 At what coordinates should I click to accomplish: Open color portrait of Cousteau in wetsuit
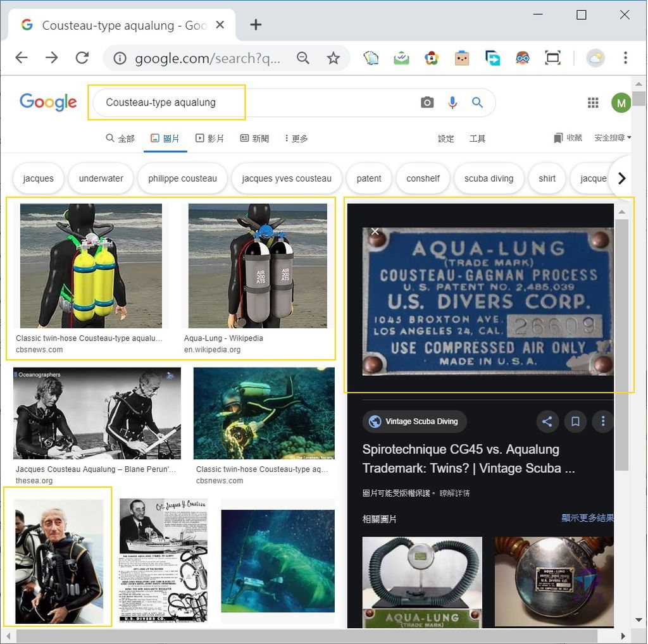tap(59, 561)
